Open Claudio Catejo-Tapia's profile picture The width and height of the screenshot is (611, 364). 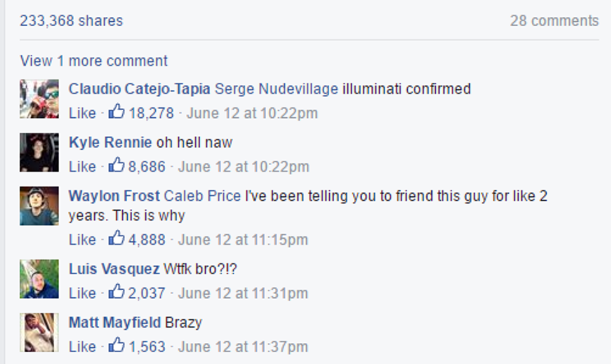click(39, 99)
